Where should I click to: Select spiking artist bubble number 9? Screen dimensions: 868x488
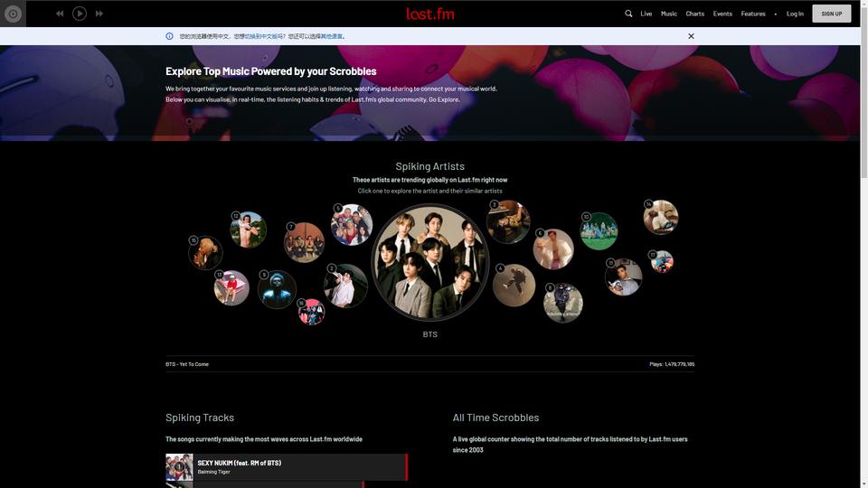(277, 289)
